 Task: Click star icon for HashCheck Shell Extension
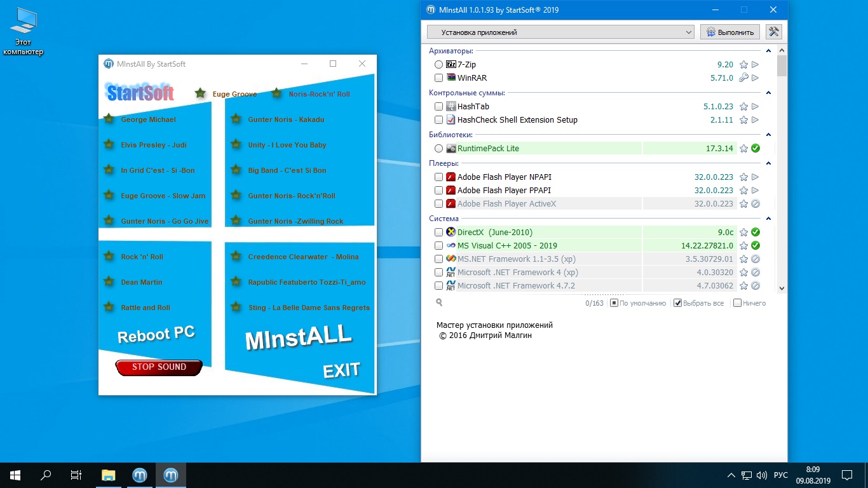(x=743, y=120)
